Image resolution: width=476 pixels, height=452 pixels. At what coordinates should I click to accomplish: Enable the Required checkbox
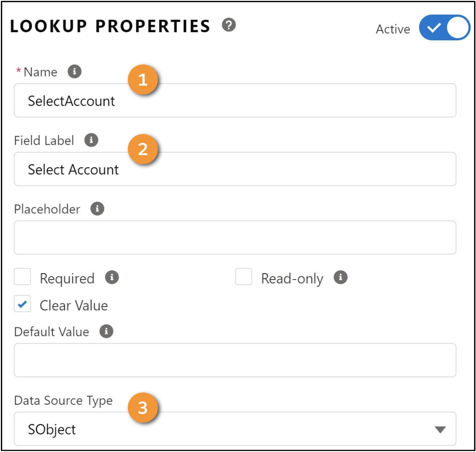[x=22, y=277]
